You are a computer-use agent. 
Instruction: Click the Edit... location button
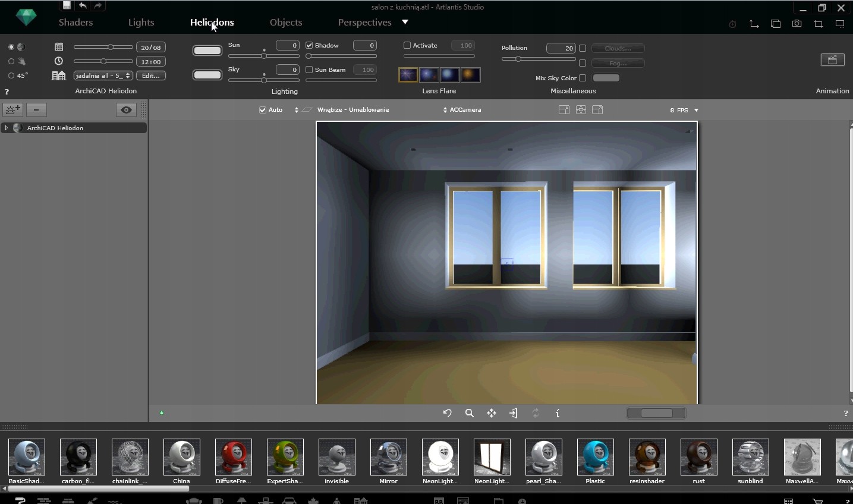click(151, 75)
